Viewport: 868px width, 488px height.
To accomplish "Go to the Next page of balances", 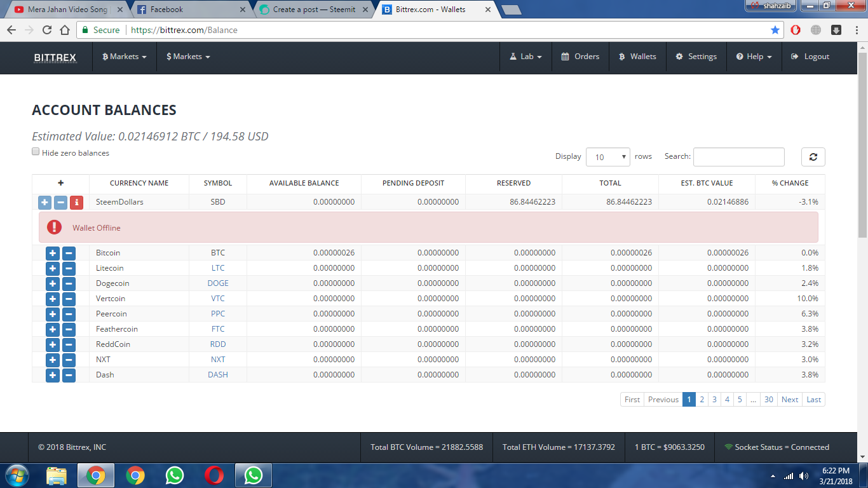I will point(790,400).
